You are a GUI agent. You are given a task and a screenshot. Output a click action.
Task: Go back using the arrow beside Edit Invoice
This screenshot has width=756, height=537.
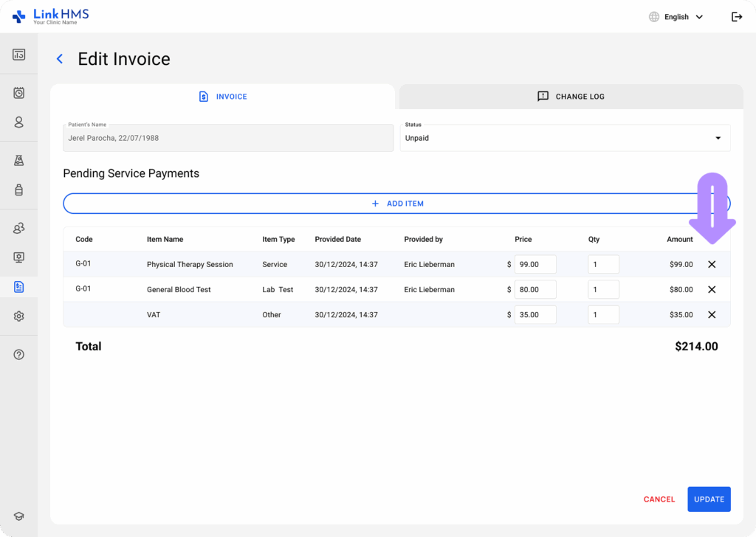tap(60, 59)
